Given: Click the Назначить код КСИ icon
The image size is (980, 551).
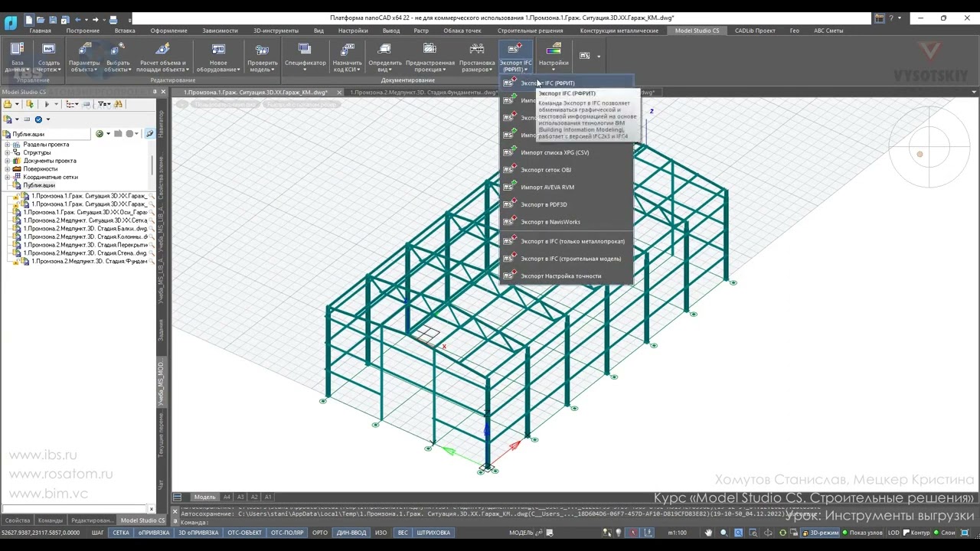Looking at the screenshot, I should click(348, 50).
